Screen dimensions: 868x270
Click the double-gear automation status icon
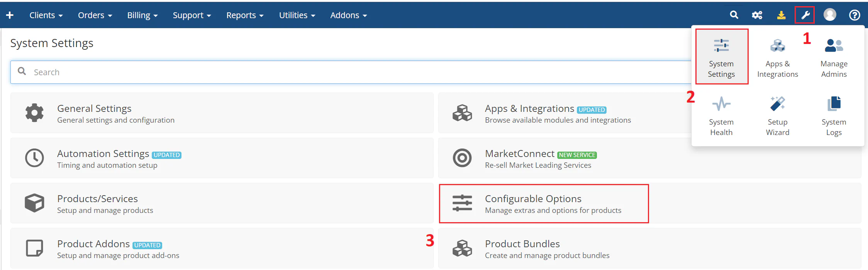[757, 15]
